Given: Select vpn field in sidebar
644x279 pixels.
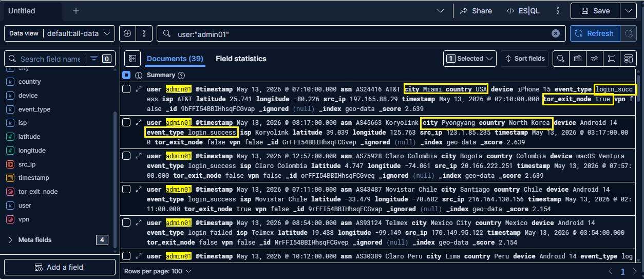Looking at the screenshot, I should 23,219.
